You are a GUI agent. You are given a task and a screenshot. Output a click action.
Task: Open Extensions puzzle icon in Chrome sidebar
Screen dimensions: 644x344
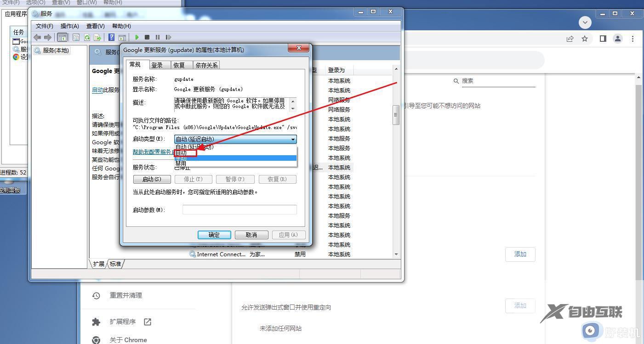pyautogui.click(x=96, y=322)
